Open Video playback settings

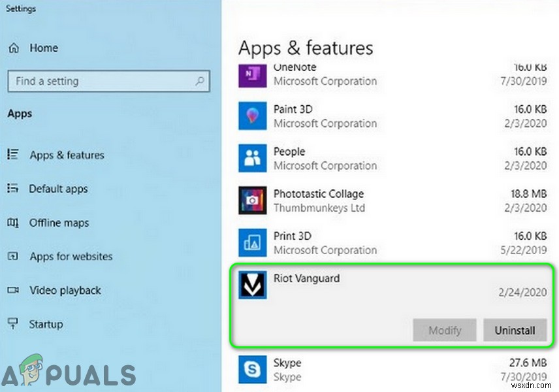[x=65, y=291]
